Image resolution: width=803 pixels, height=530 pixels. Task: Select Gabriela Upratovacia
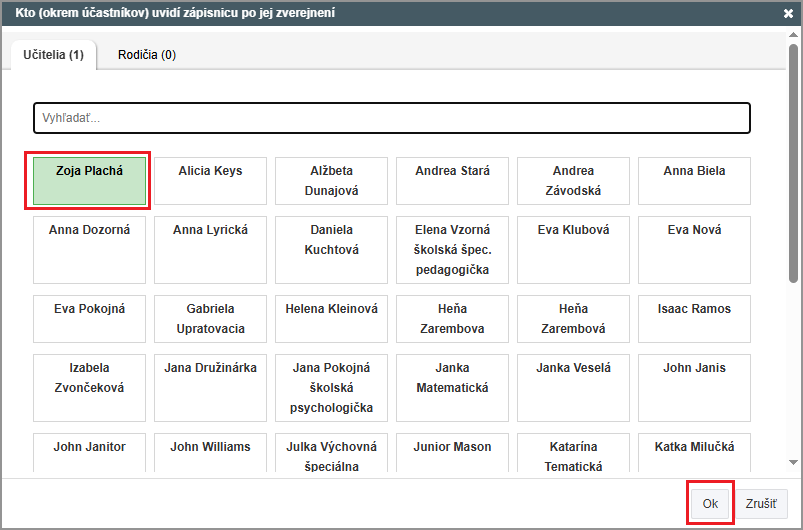[210, 319]
